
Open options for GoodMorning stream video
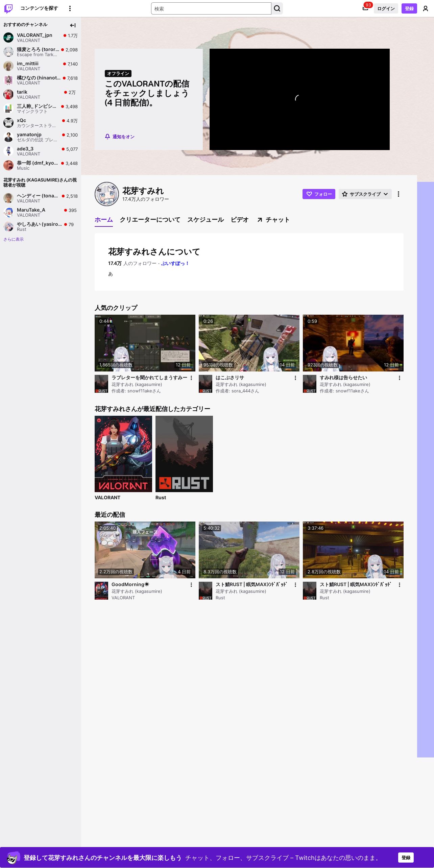191,585
